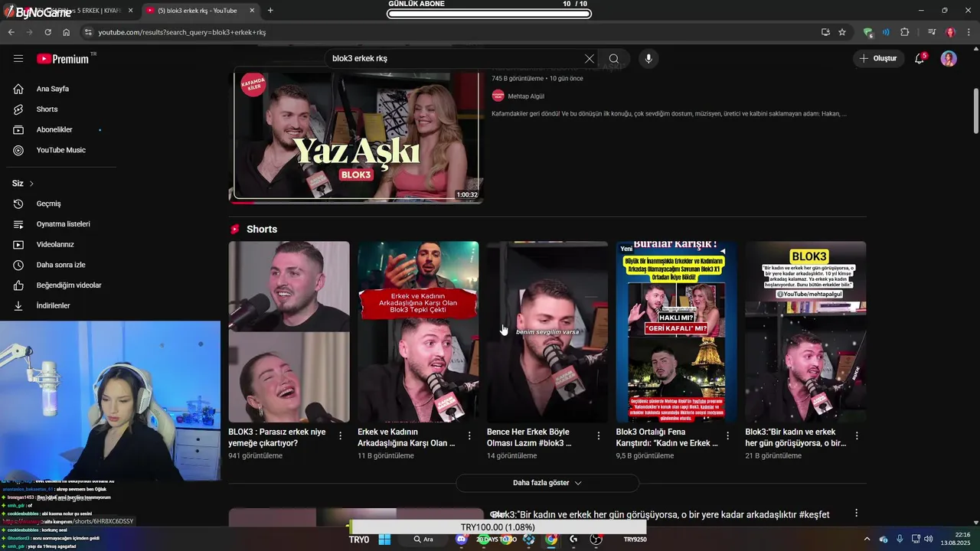The image size is (980, 551).
Task: Open 'BLOK3 : Parasız erkek niye' short title
Action: pyautogui.click(x=277, y=437)
